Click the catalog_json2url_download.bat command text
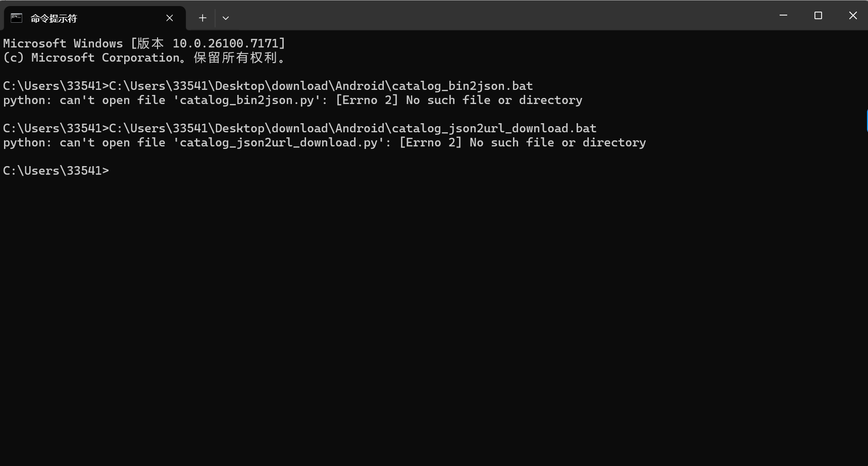Image resolution: width=868 pixels, height=466 pixels. (x=494, y=128)
